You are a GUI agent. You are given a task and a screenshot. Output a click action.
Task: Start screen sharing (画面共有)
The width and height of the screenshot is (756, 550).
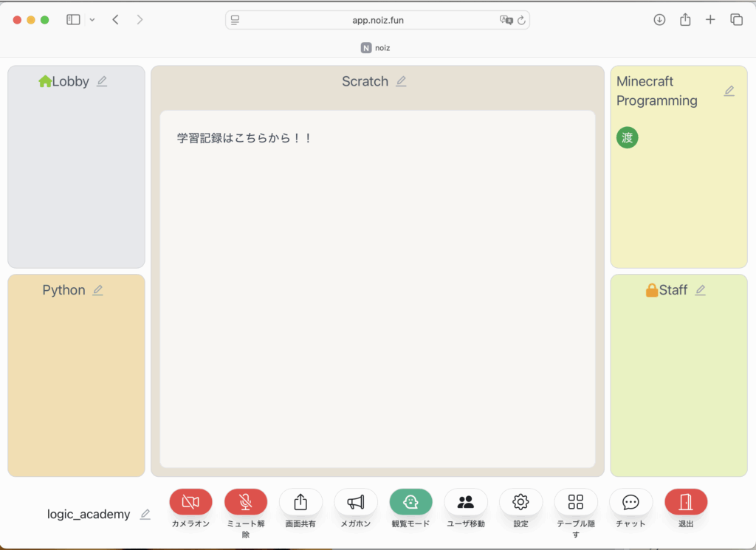point(300,502)
